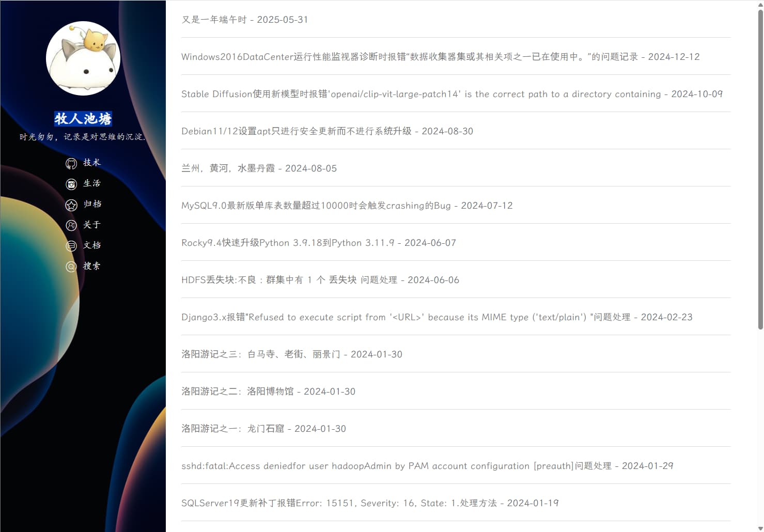The width and height of the screenshot is (764, 532).
Task: Go to the 搜索 menu entry
Action: click(92, 266)
